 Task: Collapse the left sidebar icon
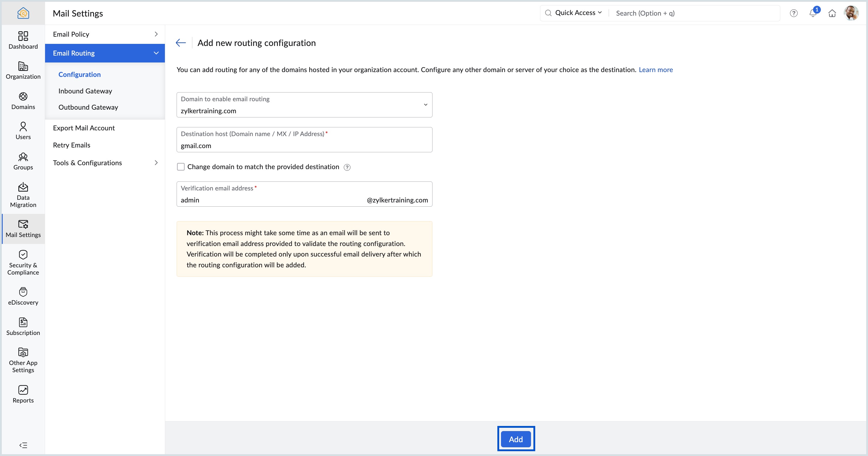(23, 445)
